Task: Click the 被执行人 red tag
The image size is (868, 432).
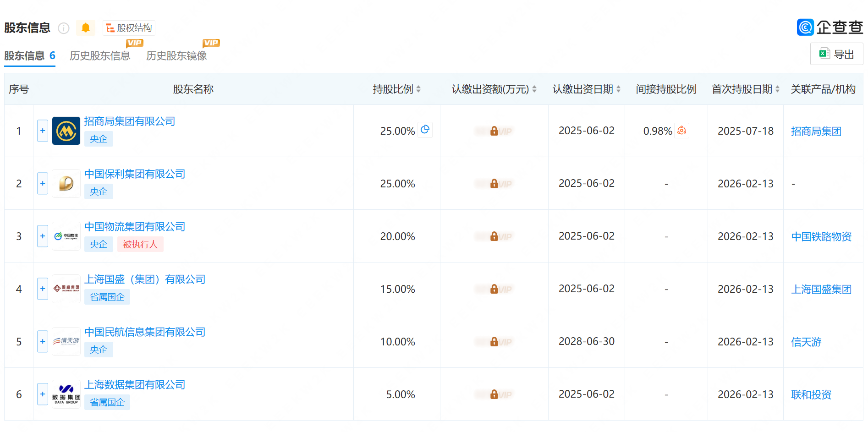Action: 140,245
